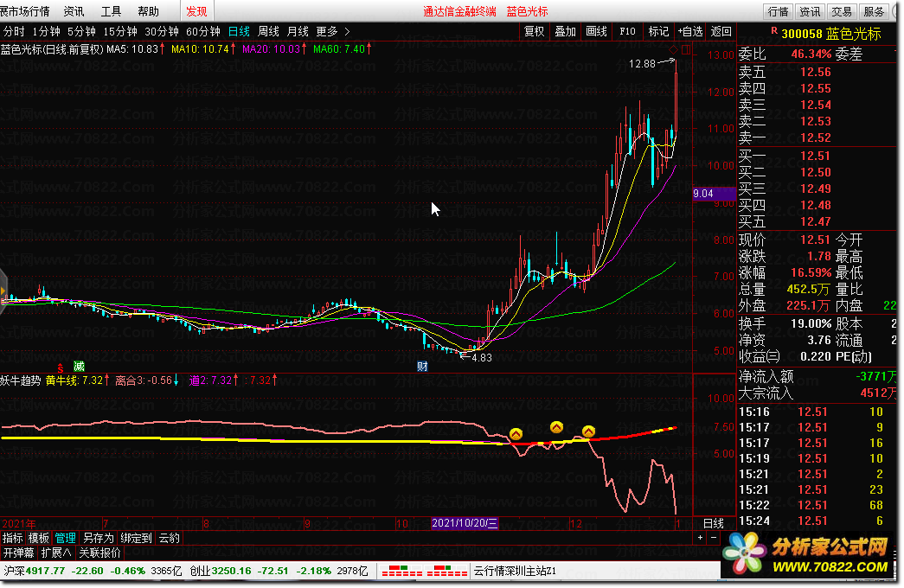Image resolution: width=904 pixels, height=588 pixels.
Task: Click the stock title 300058 蓝色光标
Action: point(830,34)
